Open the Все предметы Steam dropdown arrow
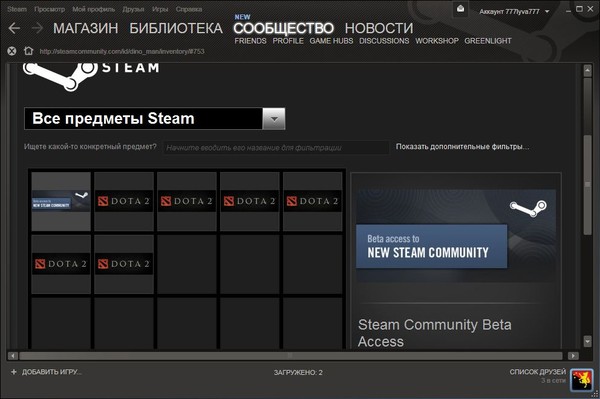The width and height of the screenshot is (600, 399). [x=274, y=119]
